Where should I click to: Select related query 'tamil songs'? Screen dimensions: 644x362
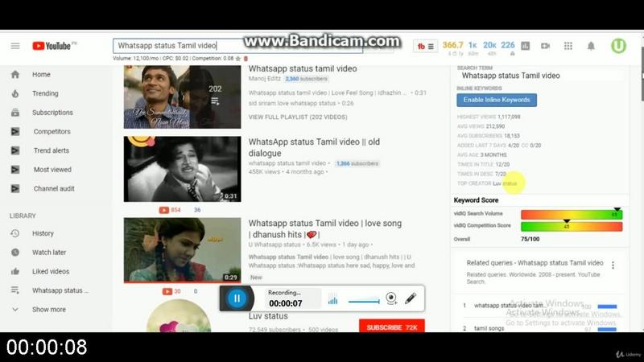click(489, 328)
